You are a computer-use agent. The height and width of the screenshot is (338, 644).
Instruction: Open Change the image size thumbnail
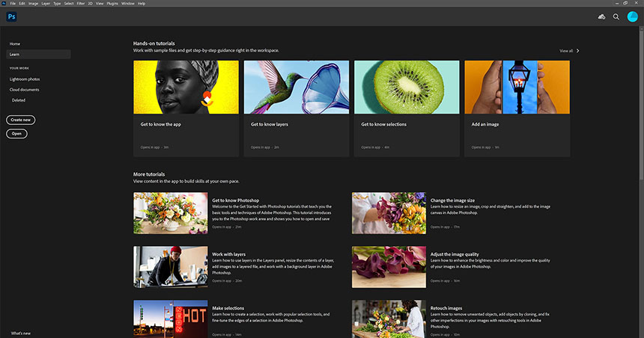click(x=389, y=213)
